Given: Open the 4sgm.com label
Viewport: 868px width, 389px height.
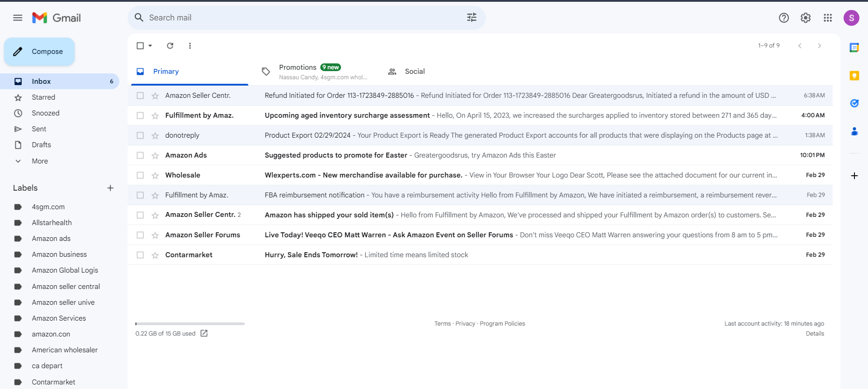Looking at the screenshot, I should (48, 207).
